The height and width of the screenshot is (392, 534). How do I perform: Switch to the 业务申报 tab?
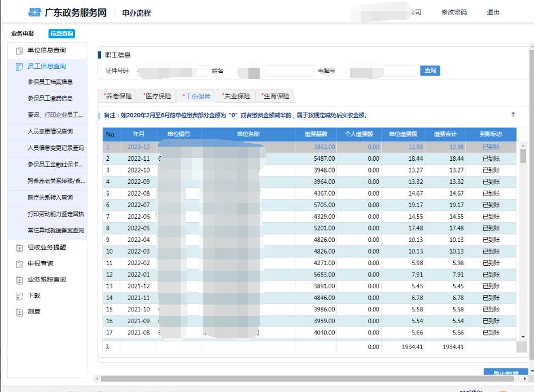pos(23,33)
